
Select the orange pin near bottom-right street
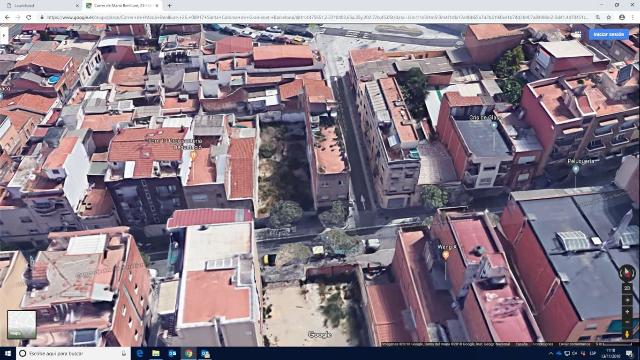coord(446,255)
